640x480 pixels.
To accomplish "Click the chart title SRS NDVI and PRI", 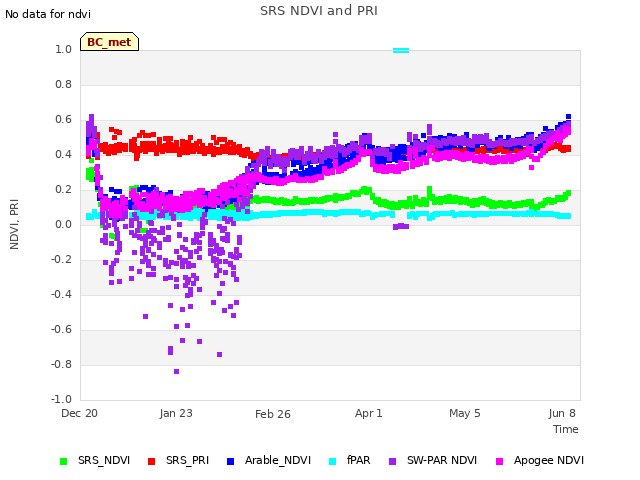I will click(319, 11).
